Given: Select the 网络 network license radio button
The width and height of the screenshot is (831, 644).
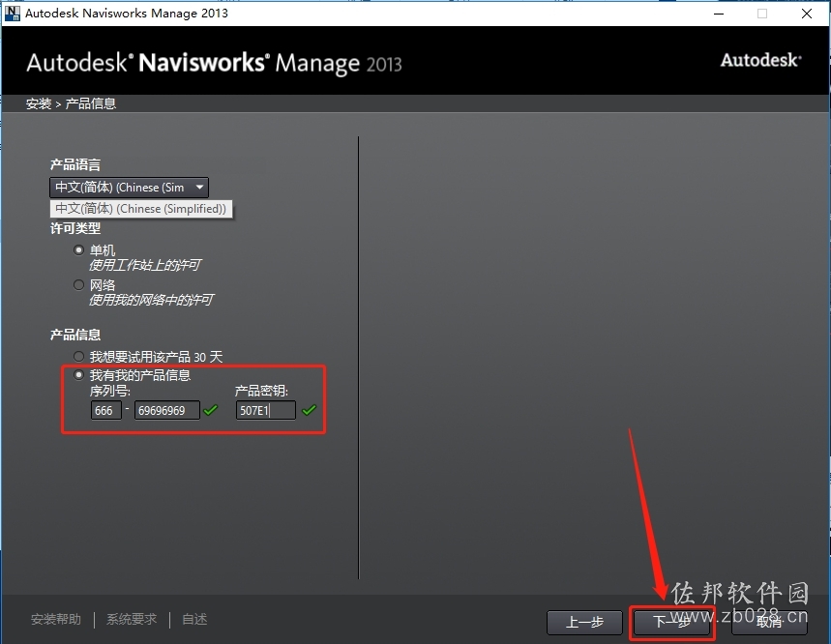Looking at the screenshot, I should (79, 285).
